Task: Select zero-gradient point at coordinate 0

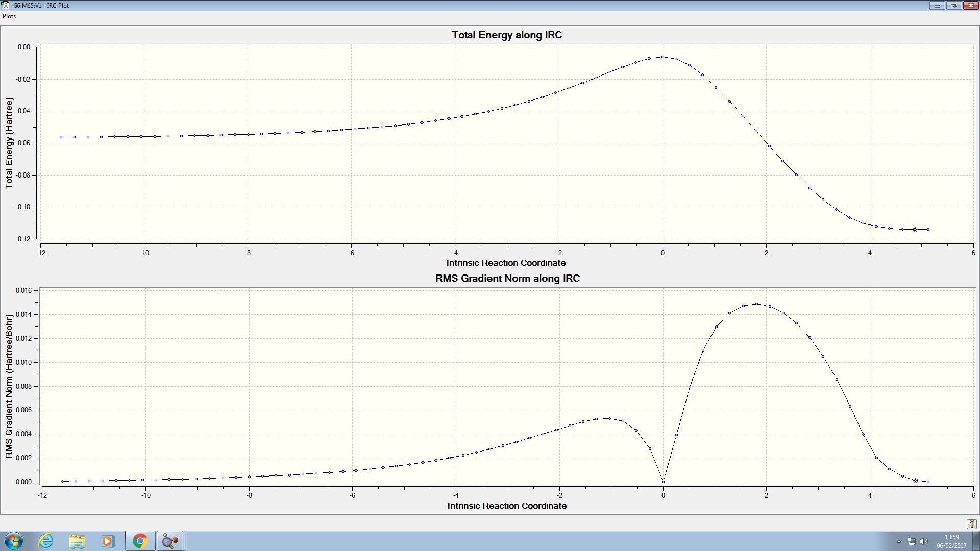Action: (663, 482)
